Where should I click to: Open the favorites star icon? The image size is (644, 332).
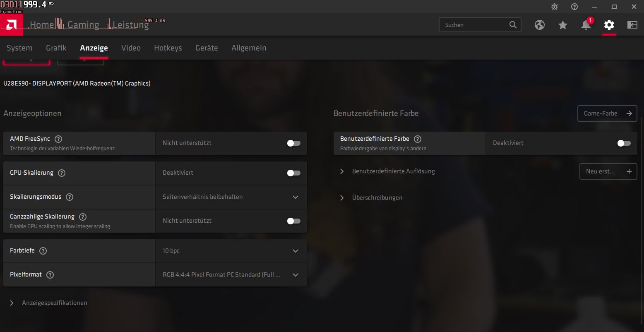click(x=562, y=25)
